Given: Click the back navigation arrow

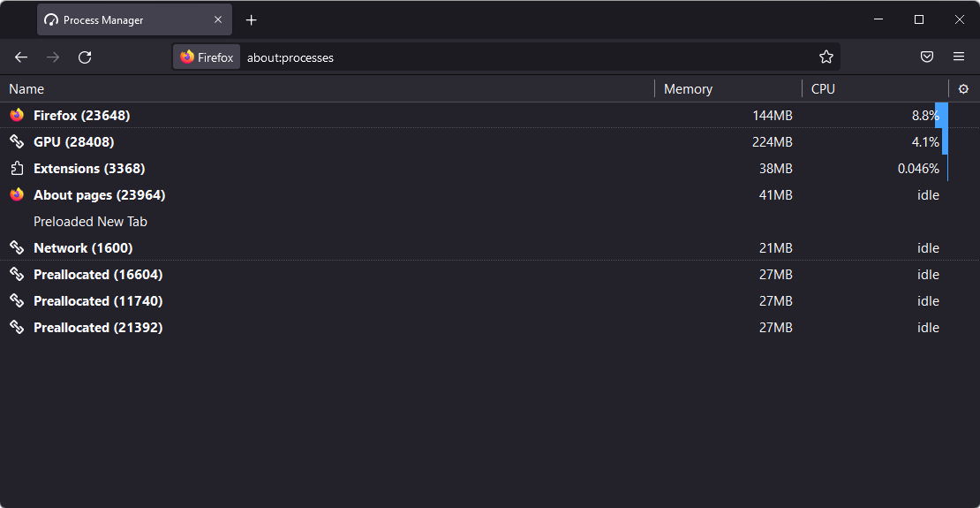Looking at the screenshot, I should point(21,57).
